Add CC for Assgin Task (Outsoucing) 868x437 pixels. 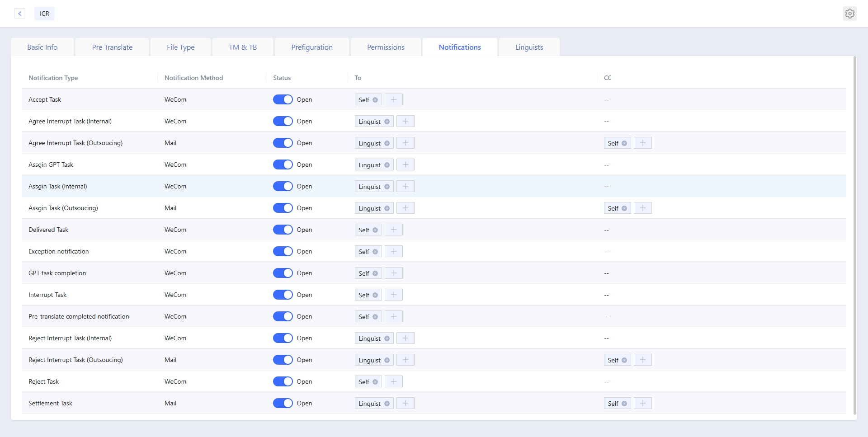(x=643, y=208)
